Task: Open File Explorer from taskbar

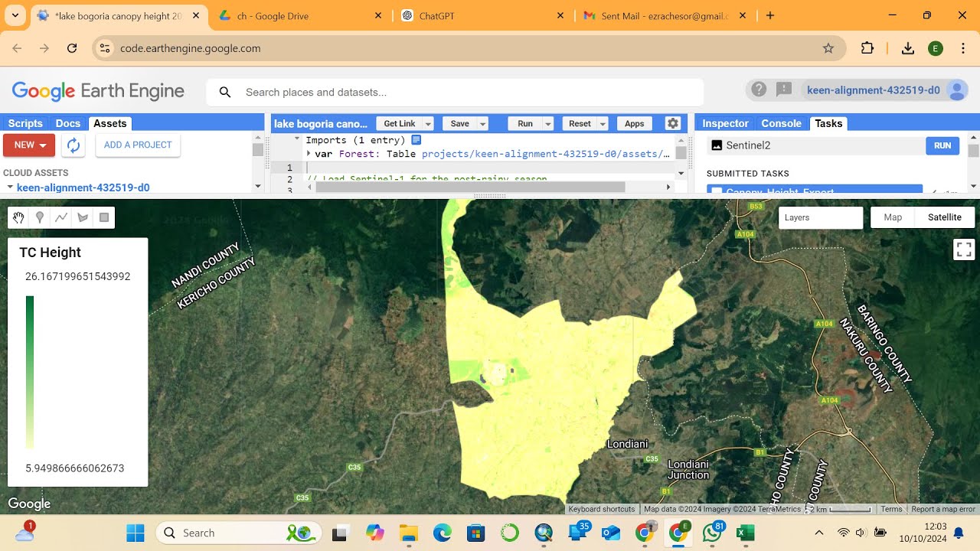Action: click(x=407, y=533)
